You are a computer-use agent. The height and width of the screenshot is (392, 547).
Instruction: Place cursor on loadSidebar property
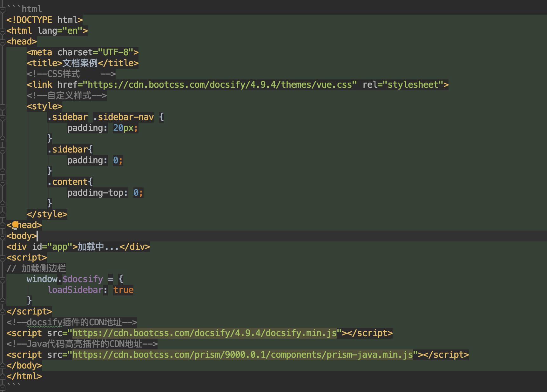pos(75,290)
